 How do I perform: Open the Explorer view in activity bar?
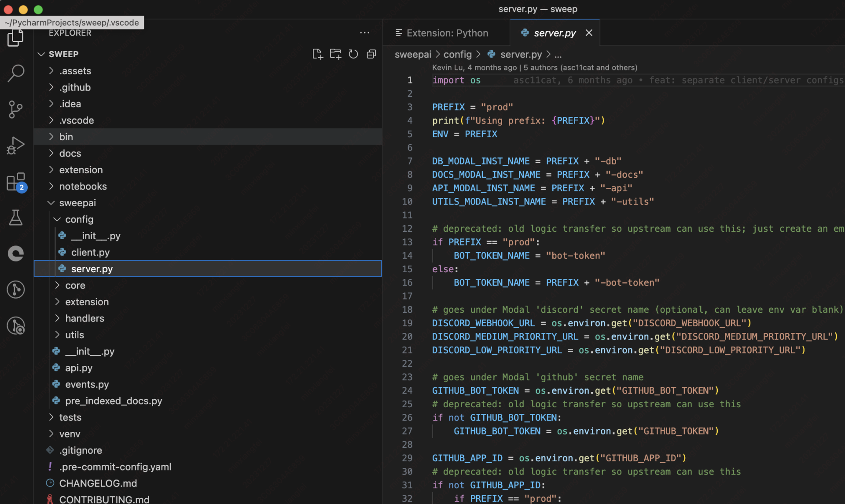16,38
